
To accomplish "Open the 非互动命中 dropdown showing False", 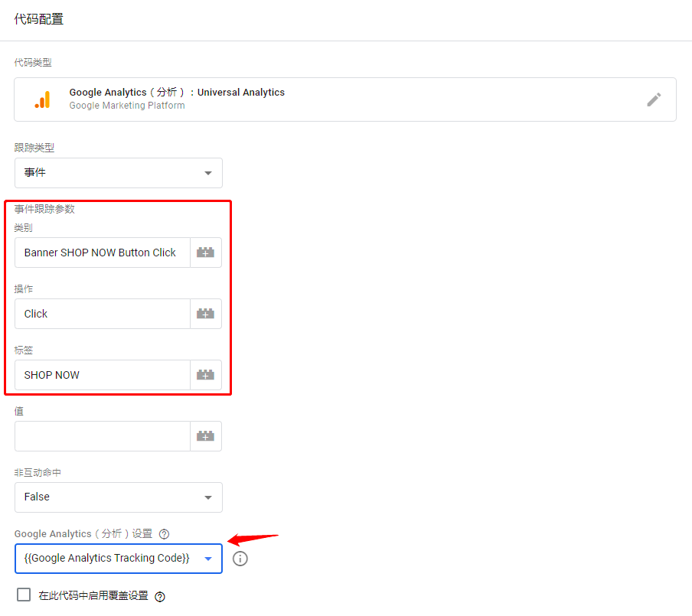I will click(119, 497).
